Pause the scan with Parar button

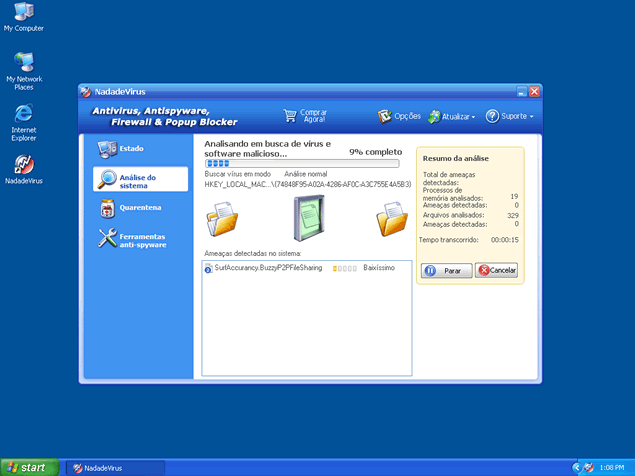point(445,270)
